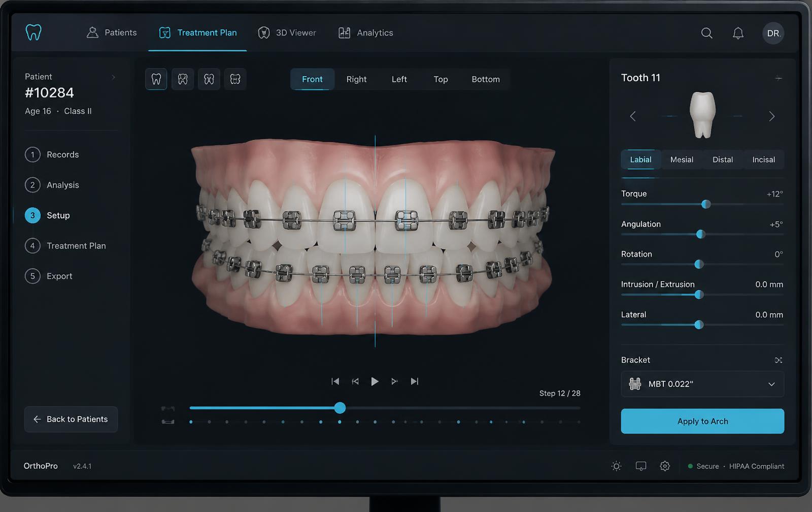The width and height of the screenshot is (812, 512).
Task: Open the MBT 0.022" bracket dropdown
Action: 702,384
